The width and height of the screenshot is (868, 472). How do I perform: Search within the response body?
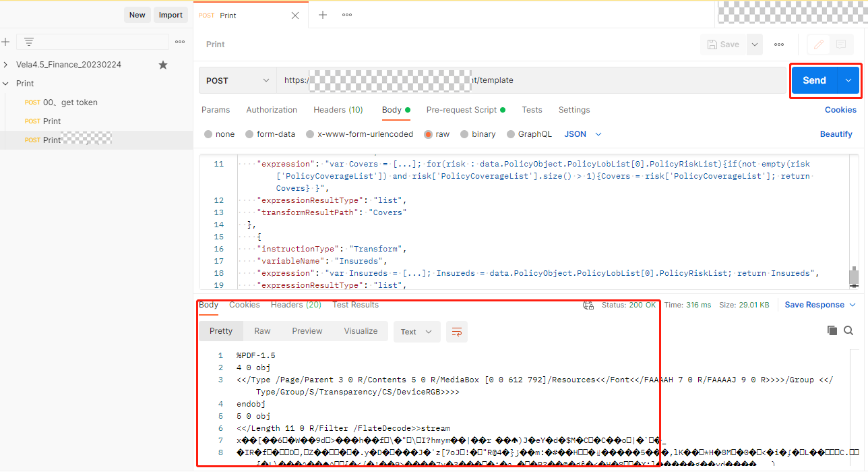pos(848,330)
